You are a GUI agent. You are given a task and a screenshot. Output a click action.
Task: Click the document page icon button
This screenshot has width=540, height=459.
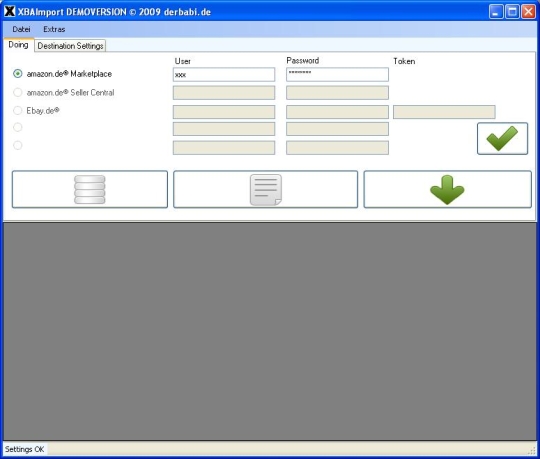(x=266, y=189)
